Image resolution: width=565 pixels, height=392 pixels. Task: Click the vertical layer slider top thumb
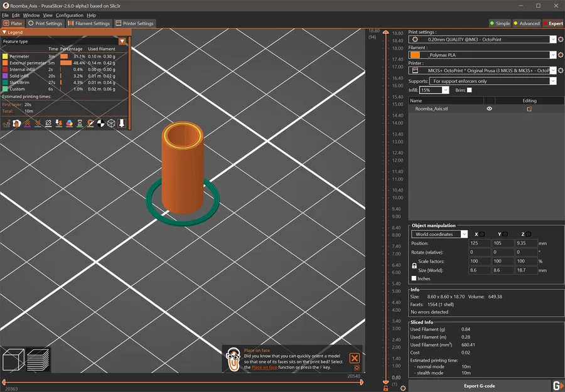click(386, 33)
